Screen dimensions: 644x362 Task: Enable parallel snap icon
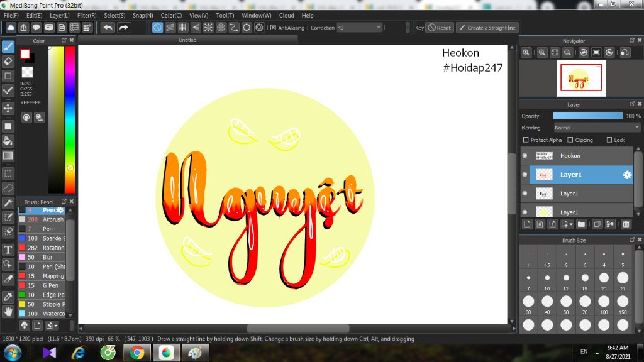(x=170, y=28)
